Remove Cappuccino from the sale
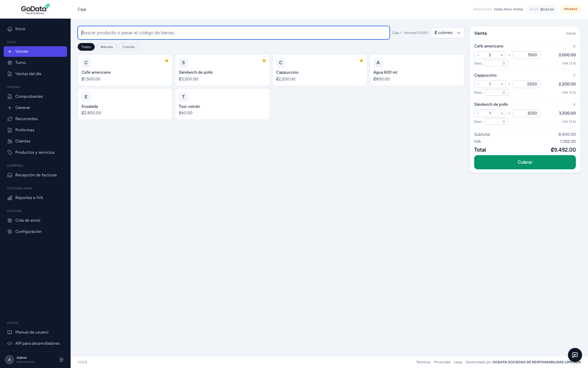Screen dimensions: 588x368 (x=574, y=75)
